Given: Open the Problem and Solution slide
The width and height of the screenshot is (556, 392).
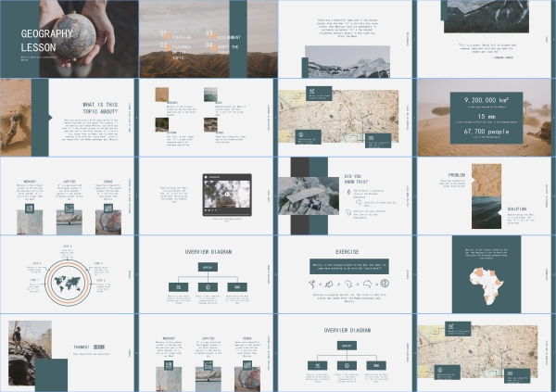Looking at the screenshot, I should coord(486,195).
